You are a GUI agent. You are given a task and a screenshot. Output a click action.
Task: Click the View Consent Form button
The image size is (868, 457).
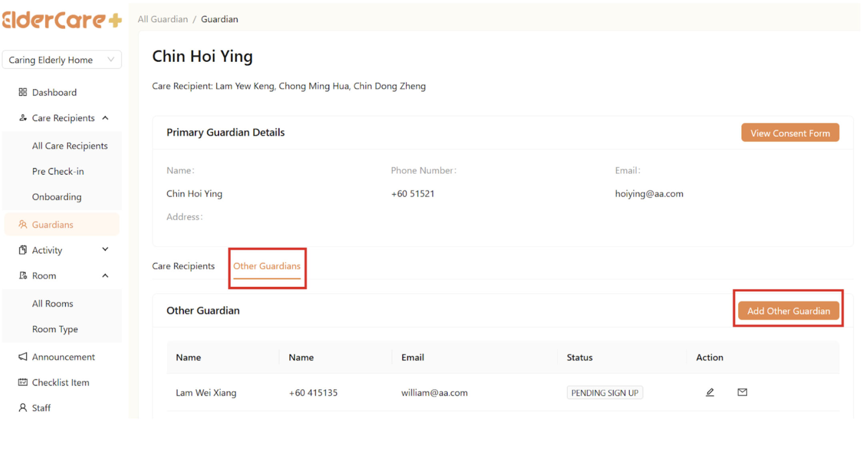790,133
